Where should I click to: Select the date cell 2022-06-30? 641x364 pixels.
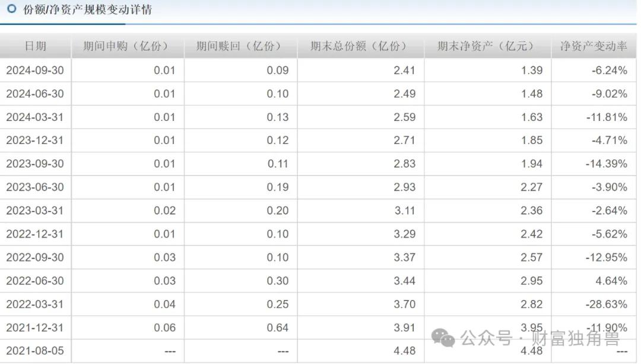[x=35, y=280]
